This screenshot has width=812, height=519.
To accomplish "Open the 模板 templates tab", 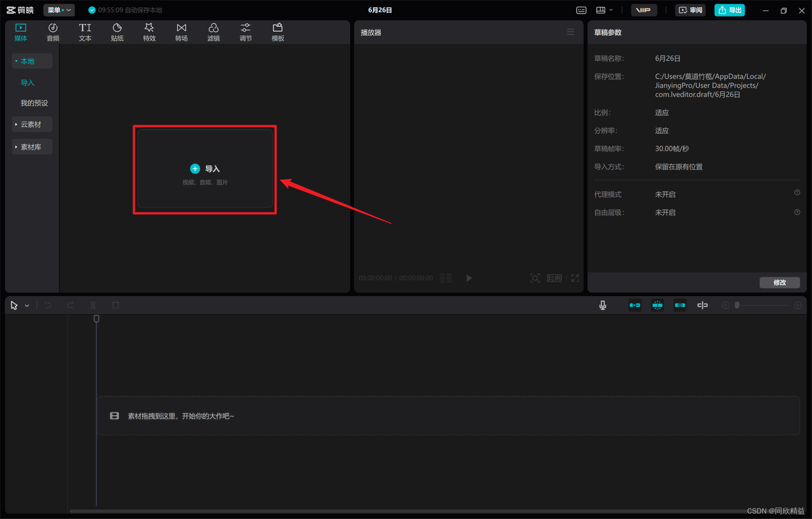I will [278, 32].
